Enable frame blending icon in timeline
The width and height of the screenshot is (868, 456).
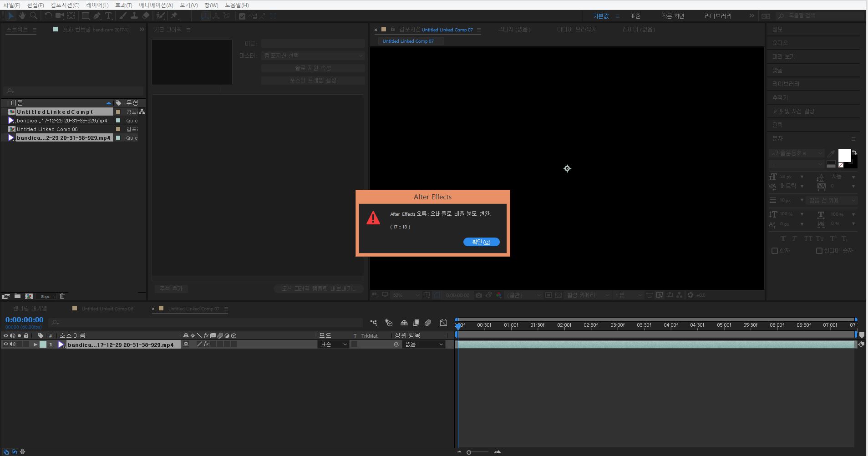(x=416, y=323)
